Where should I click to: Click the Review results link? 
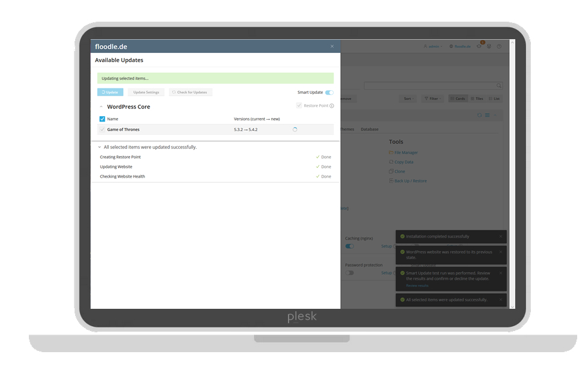pos(417,286)
